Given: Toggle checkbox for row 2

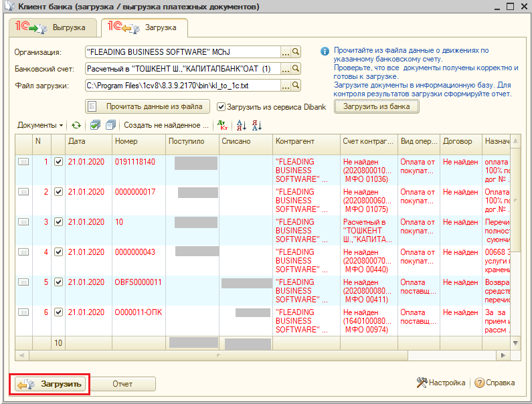Looking at the screenshot, I should tap(58, 192).
